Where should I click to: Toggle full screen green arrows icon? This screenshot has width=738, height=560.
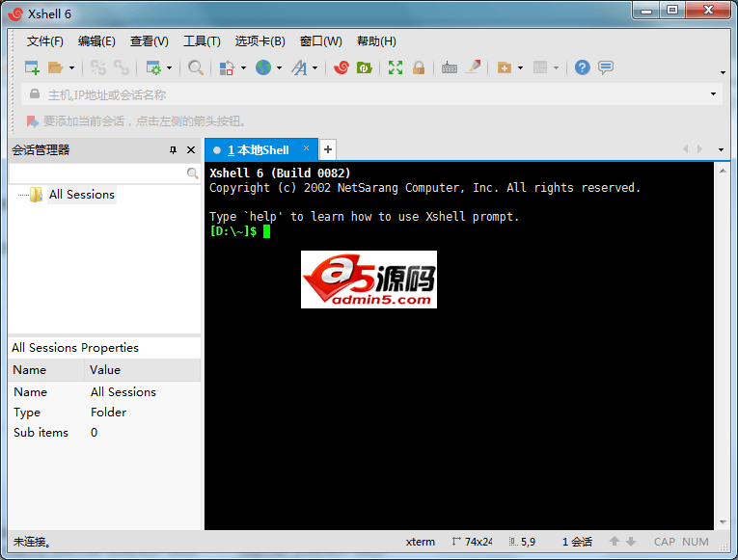coord(396,67)
